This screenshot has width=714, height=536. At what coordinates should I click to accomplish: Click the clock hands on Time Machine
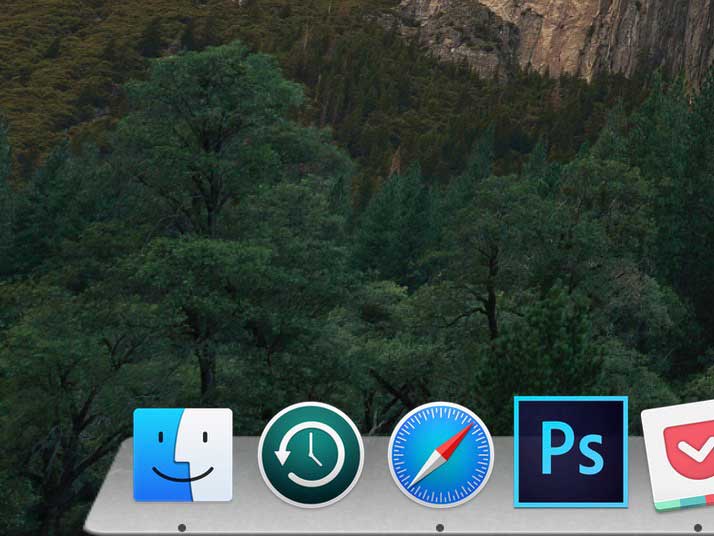315,449
